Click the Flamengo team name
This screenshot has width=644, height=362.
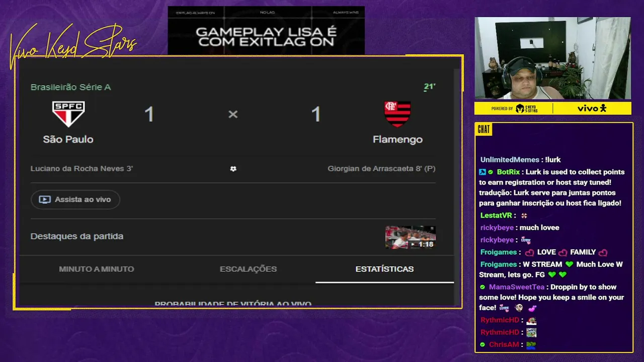coord(397,139)
